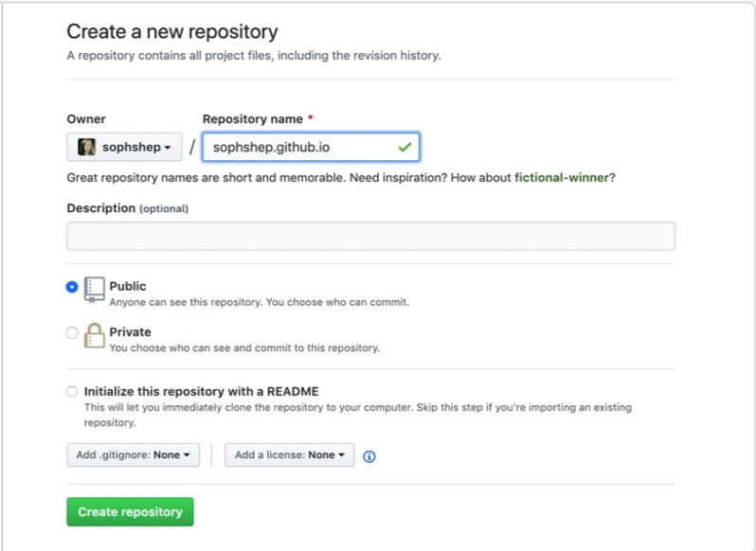756x551 pixels.
Task: Click the lock icon beside Private
Action: (x=94, y=335)
